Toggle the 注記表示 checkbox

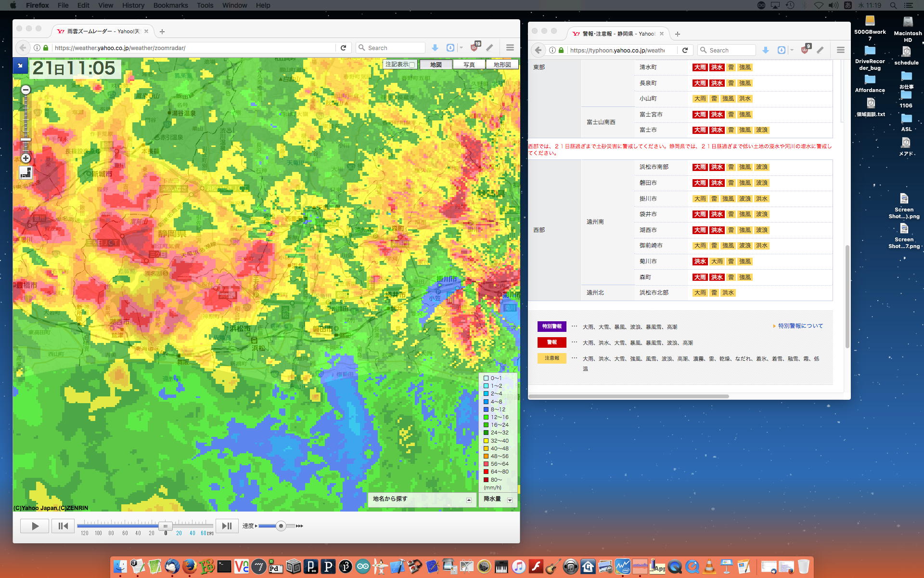pos(412,65)
